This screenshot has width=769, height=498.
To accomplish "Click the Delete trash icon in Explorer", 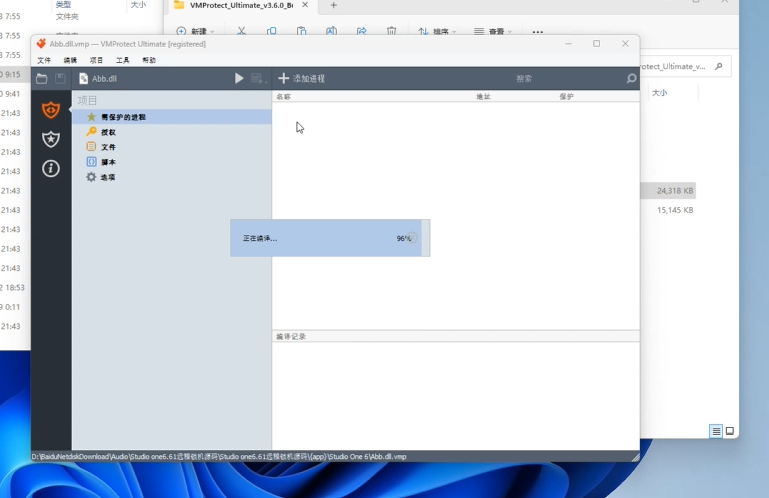I will pyautogui.click(x=391, y=32).
